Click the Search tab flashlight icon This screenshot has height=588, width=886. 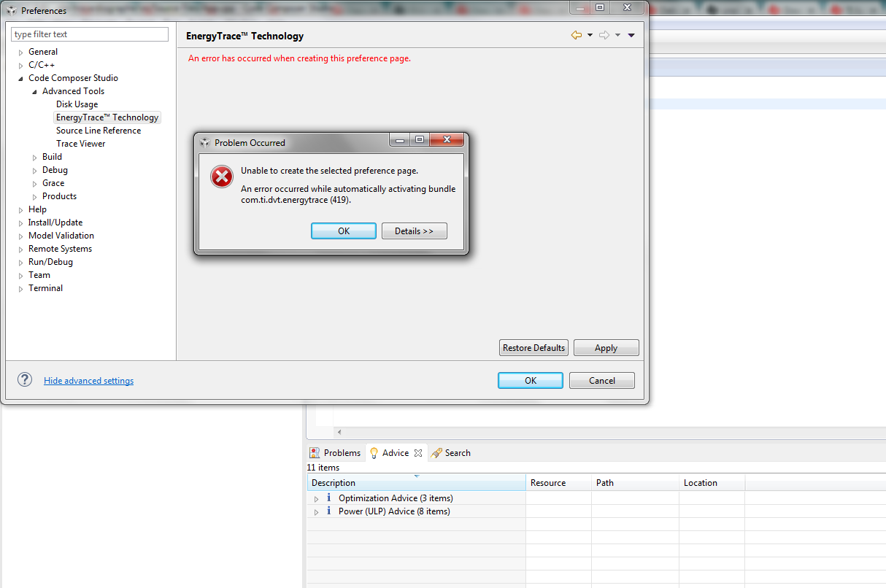coord(436,453)
